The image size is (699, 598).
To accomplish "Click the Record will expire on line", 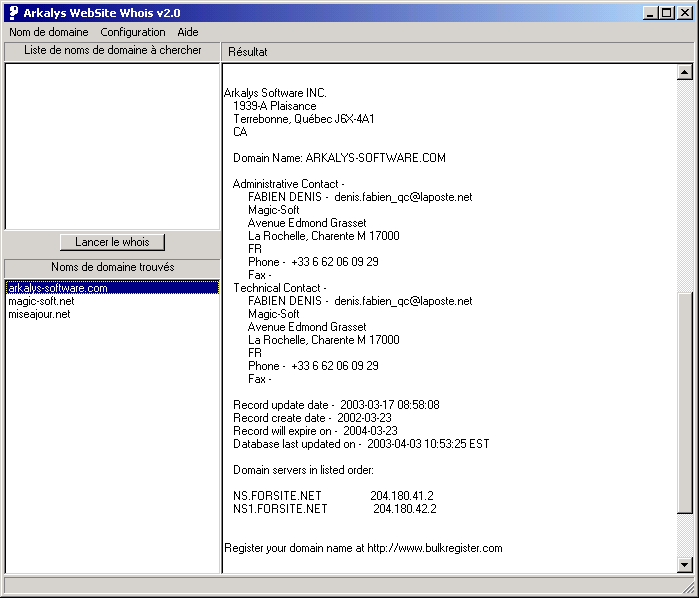I will click(315, 430).
